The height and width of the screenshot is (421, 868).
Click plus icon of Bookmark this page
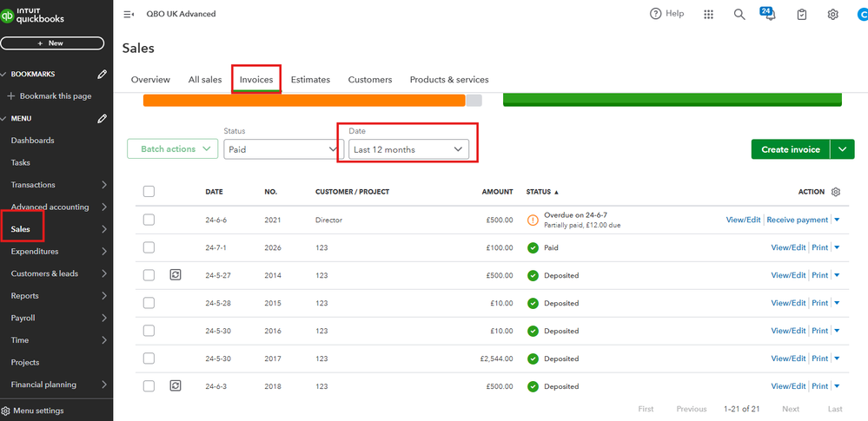(x=10, y=96)
